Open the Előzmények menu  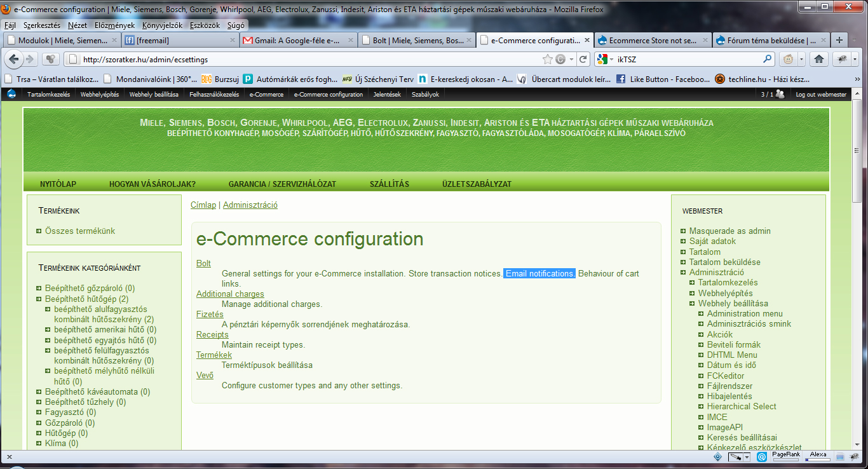pyautogui.click(x=114, y=25)
